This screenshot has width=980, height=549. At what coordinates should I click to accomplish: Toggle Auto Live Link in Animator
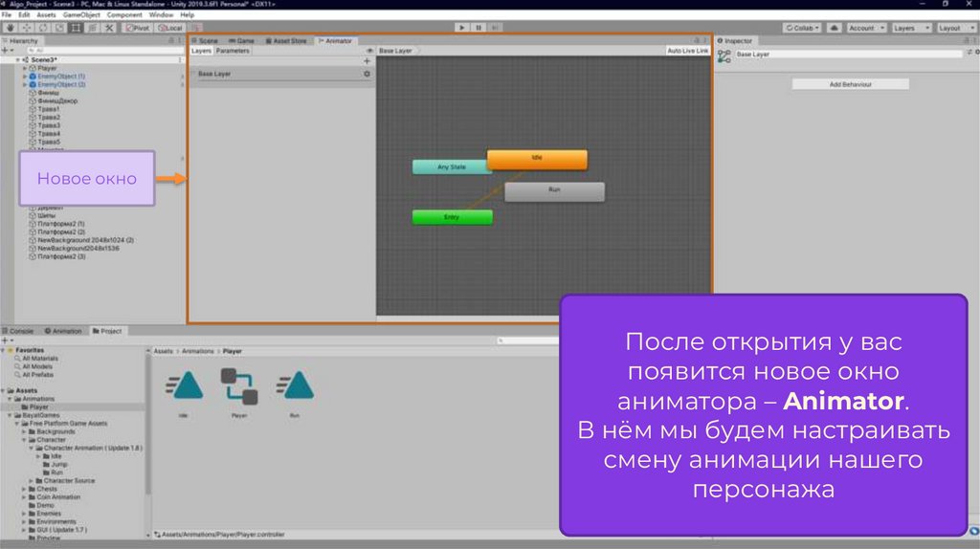click(687, 51)
